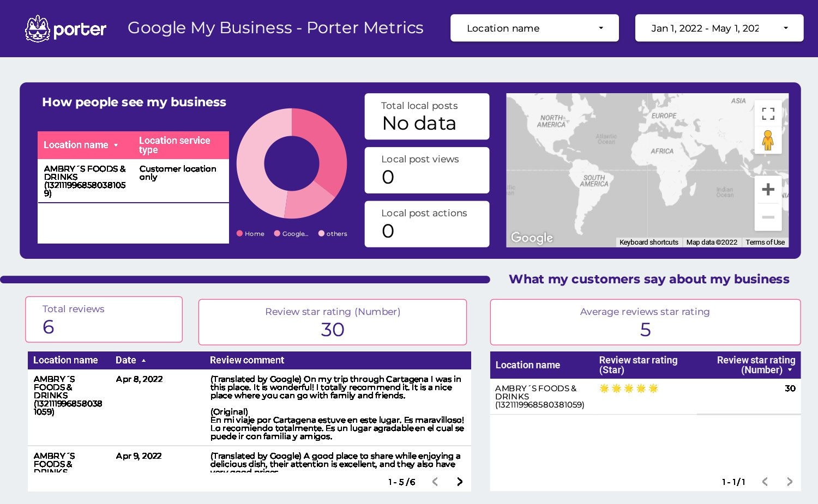Open map fullscreen view

pyautogui.click(x=768, y=113)
